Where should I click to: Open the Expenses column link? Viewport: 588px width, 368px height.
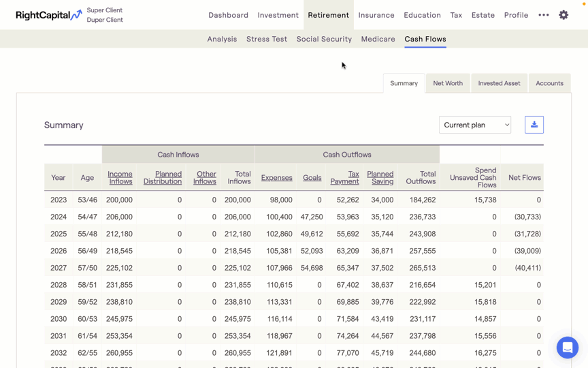[276, 178]
